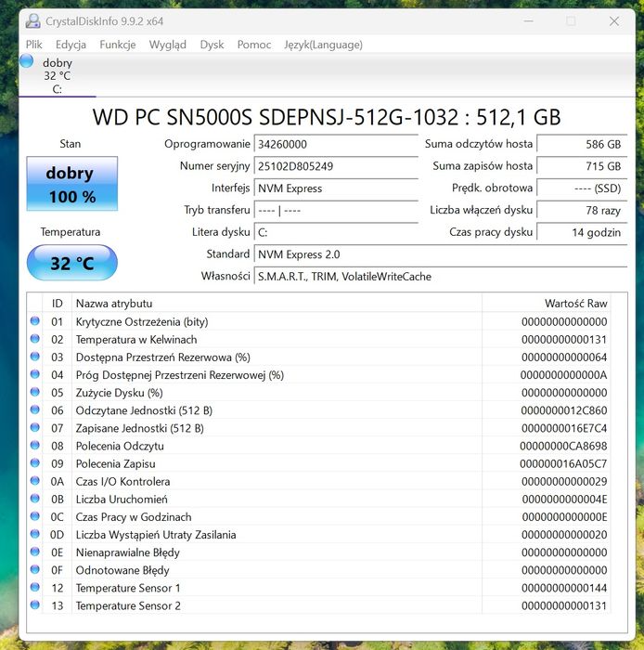Click status orb for Nienaprawialne Błędy
Viewport: 644px width, 650px height.
click(x=34, y=552)
